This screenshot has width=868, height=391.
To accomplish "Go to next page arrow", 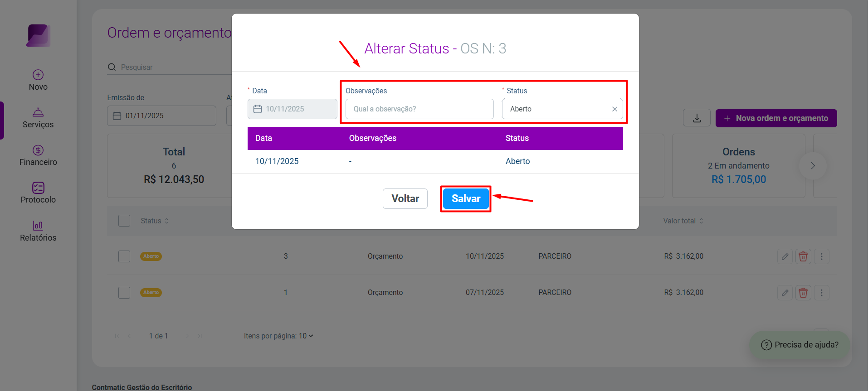I will 187,336.
